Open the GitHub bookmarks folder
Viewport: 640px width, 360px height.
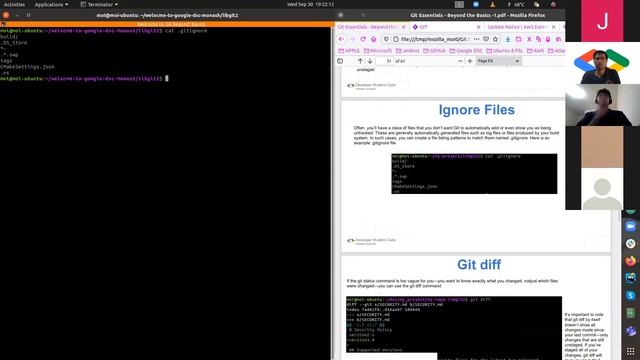coord(434,51)
